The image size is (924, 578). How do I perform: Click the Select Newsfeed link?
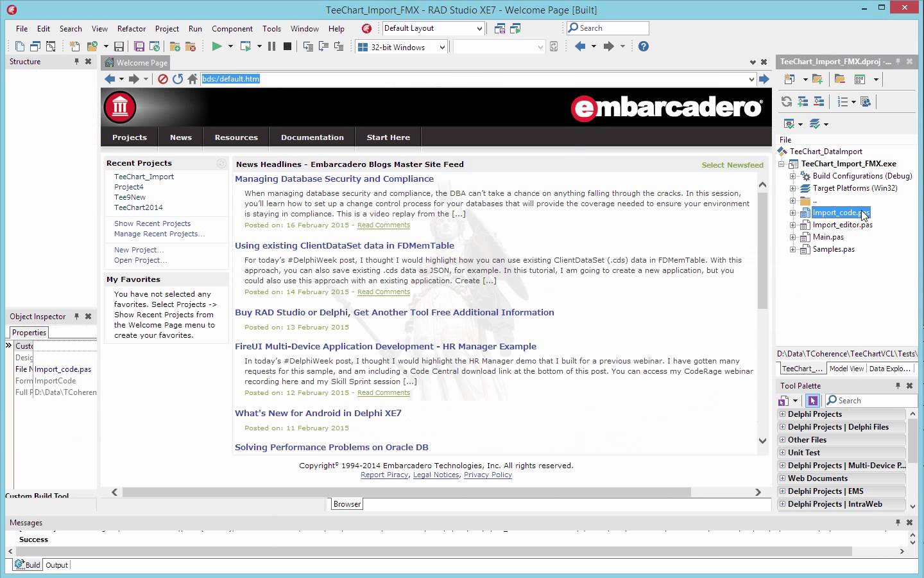(732, 165)
